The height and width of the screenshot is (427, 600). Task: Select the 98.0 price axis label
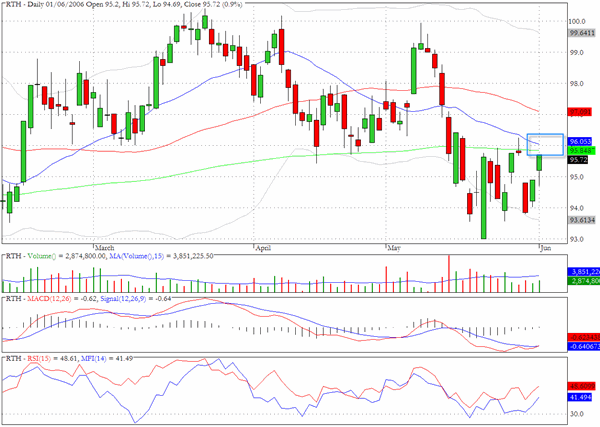(577, 84)
